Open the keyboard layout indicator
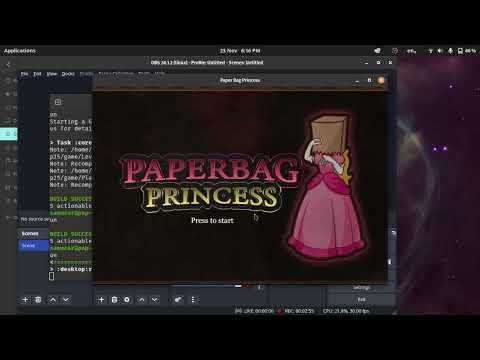 411,51
